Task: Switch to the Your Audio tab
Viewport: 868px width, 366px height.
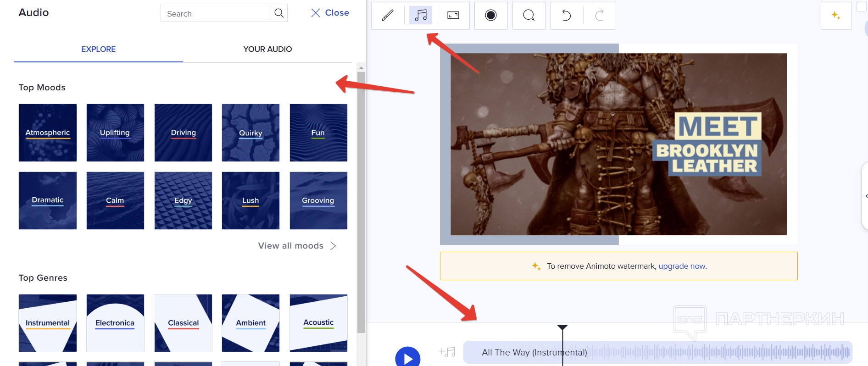Action: tap(267, 49)
